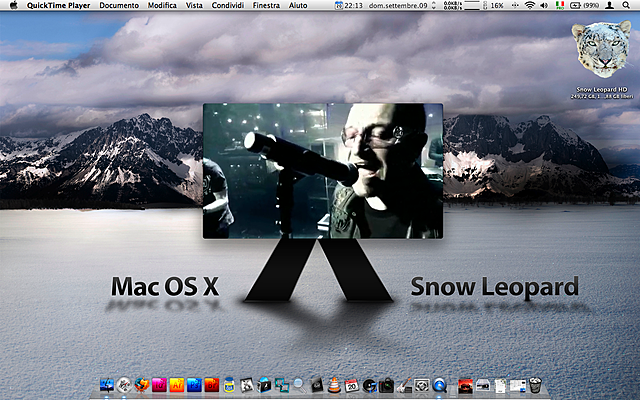This screenshot has width=640, height=400.
Task: Open the drive-image stack in dock
Action: click(x=482, y=385)
